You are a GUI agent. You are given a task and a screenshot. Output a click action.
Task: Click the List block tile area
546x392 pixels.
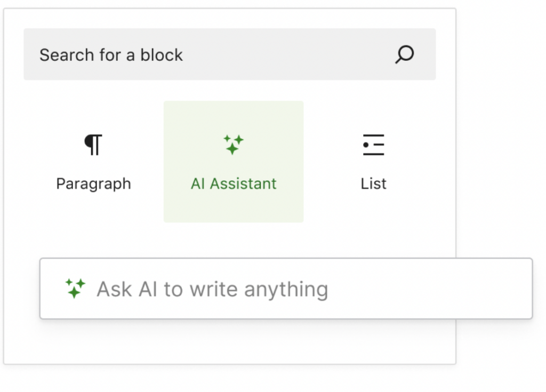click(373, 162)
